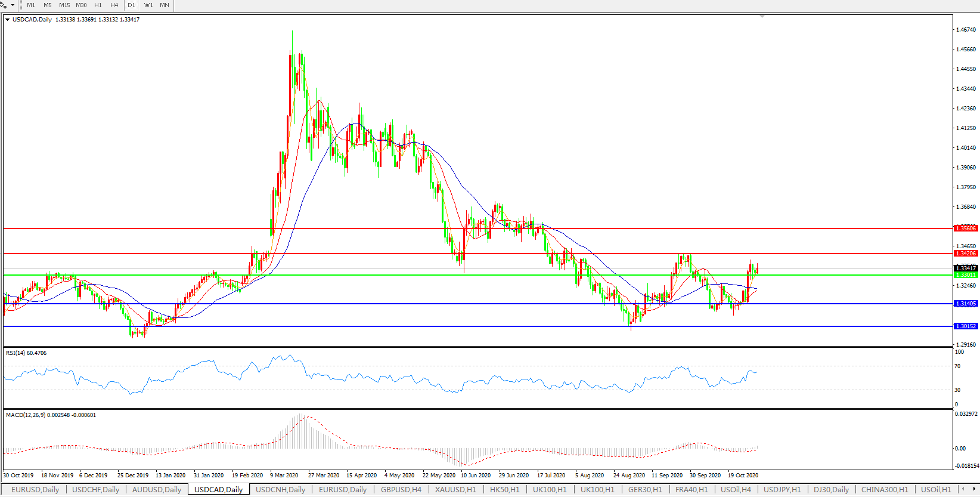Select the red 1.35606 price level label
This screenshot has height=497, width=980.
coord(966,229)
